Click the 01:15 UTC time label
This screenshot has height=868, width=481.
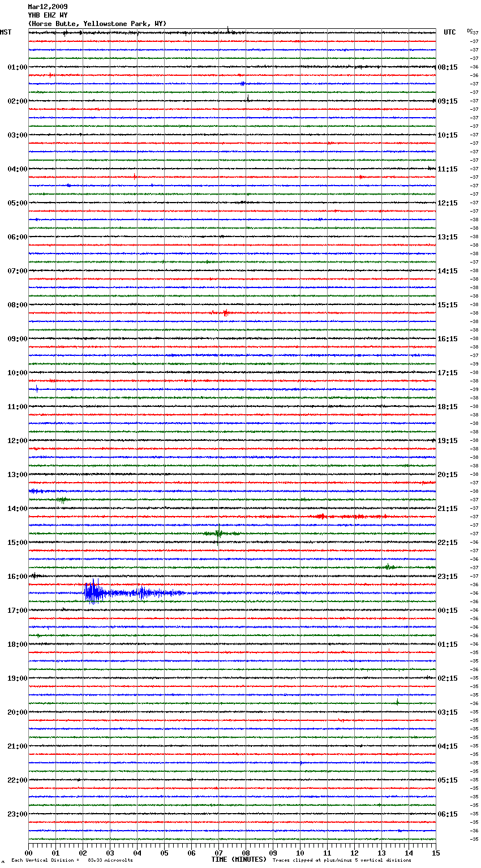448,644
